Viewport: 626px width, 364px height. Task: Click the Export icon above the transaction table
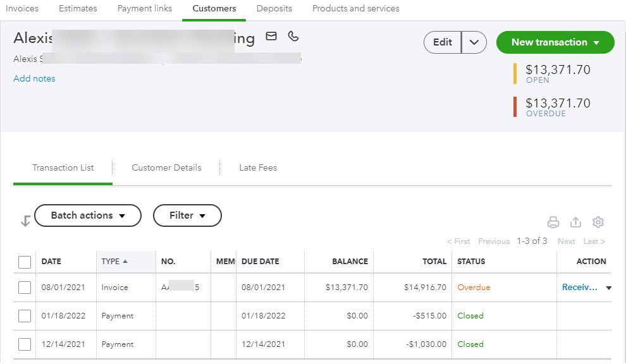coord(575,222)
